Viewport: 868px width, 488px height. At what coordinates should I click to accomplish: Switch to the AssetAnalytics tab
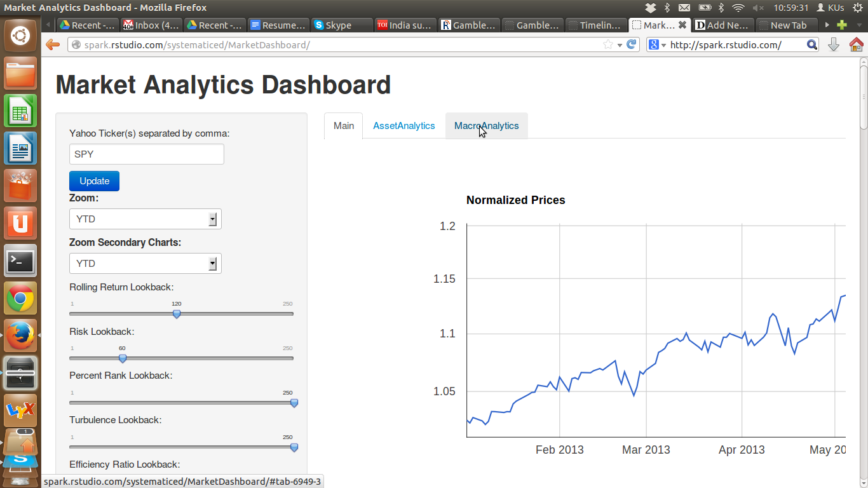[403, 126]
